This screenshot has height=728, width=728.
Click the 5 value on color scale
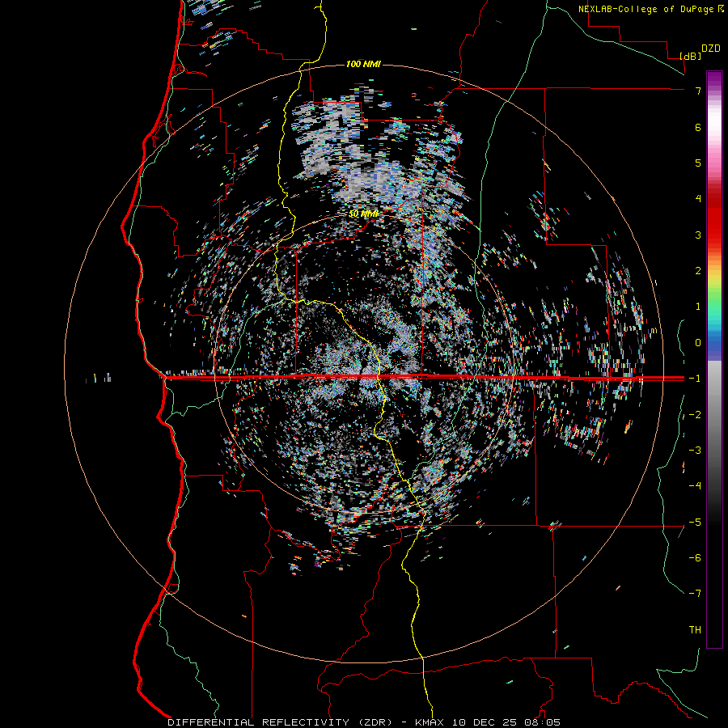pyautogui.click(x=698, y=163)
